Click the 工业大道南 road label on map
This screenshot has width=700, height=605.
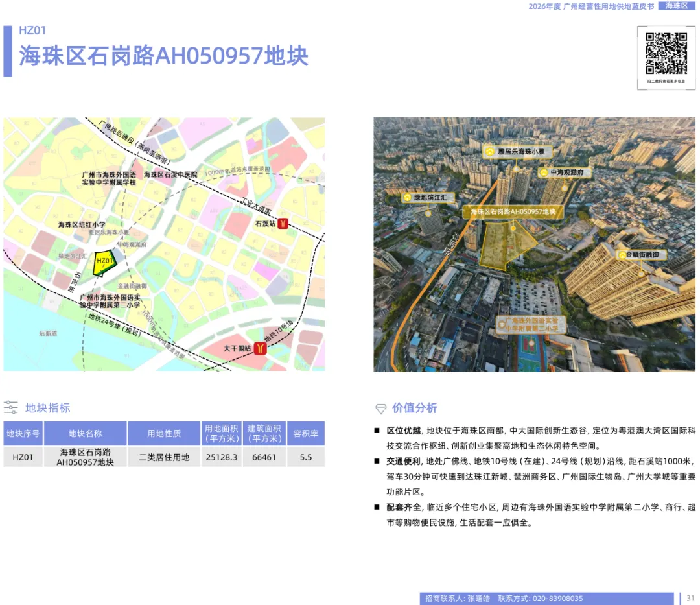(256, 206)
